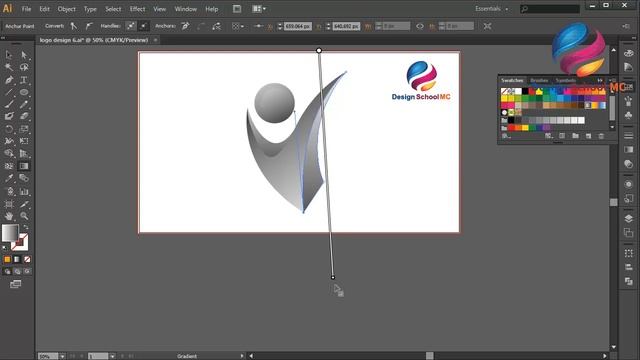
Task: Remove selected anchor points button
Action: [185, 26]
